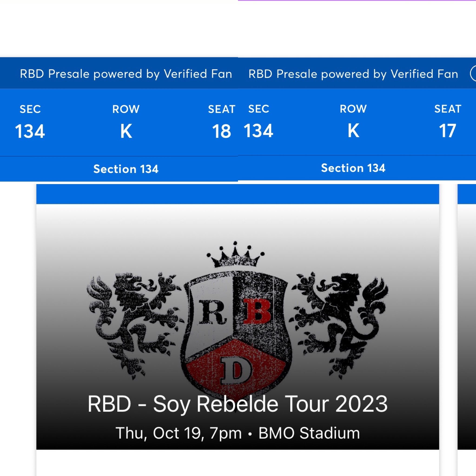Tap row K on the left ticket

click(126, 131)
